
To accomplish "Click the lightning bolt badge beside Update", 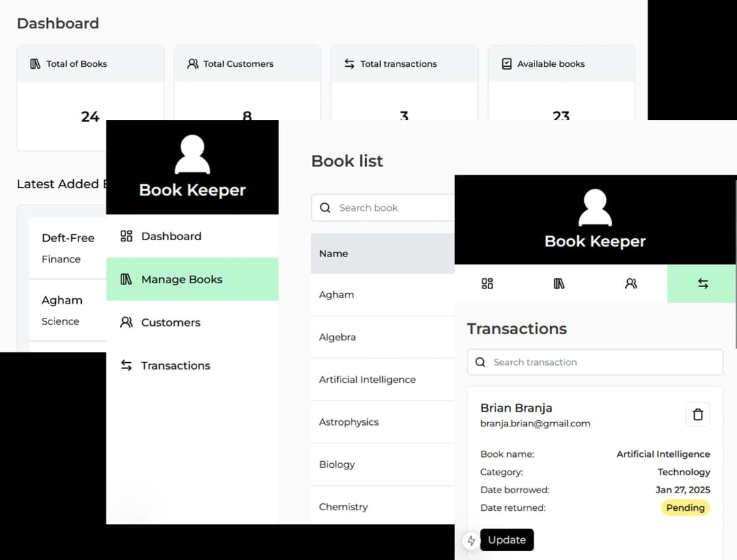I will [x=471, y=540].
